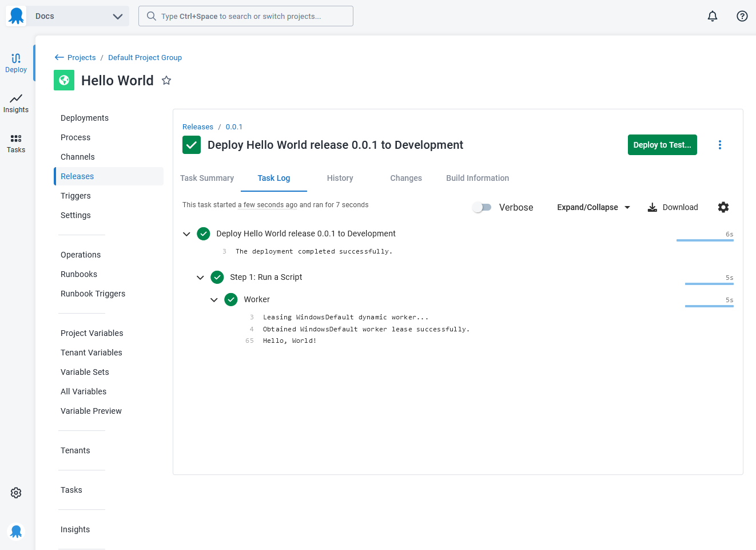Click the 6s deployment progress bar
This screenshot has height=550, width=756.
coord(705,240)
